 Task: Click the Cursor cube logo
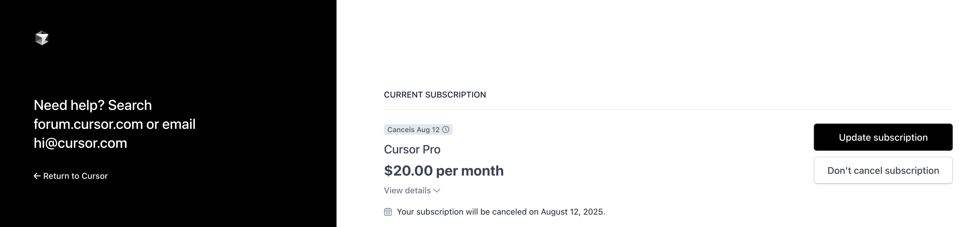[x=42, y=38]
